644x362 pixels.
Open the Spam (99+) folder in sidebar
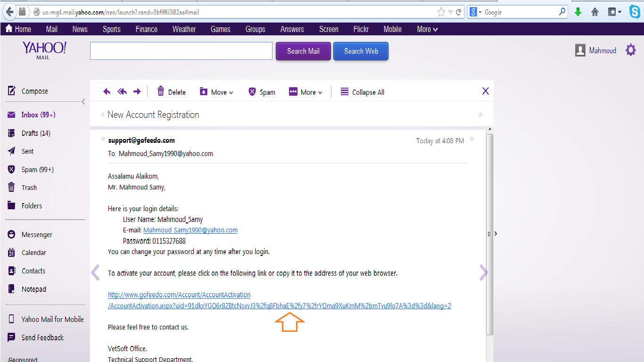[31, 169]
